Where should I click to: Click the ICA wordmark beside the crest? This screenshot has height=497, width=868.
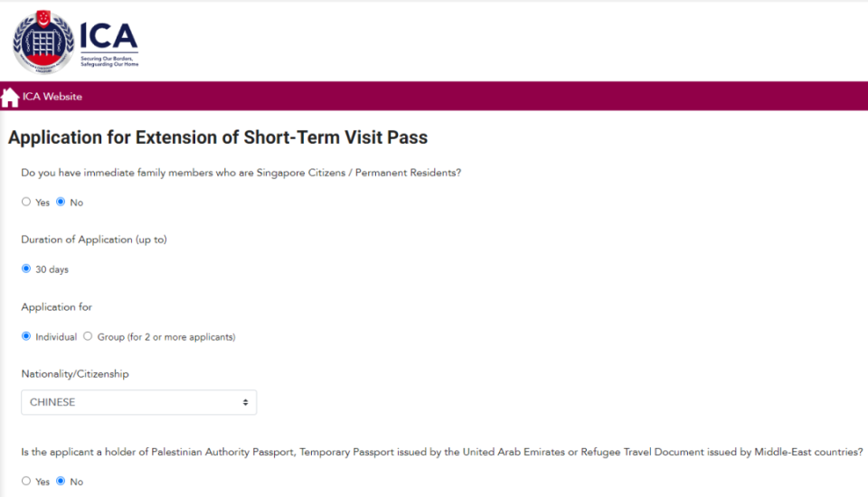pos(108,35)
